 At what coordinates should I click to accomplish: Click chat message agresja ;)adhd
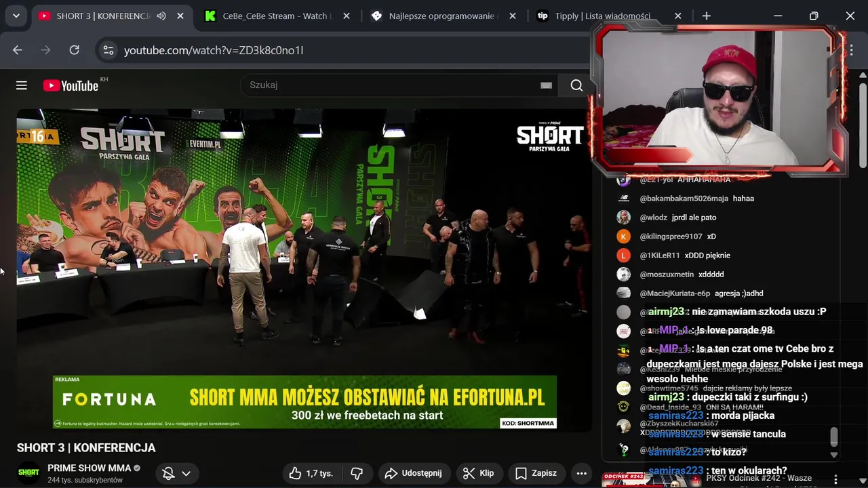point(739,293)
